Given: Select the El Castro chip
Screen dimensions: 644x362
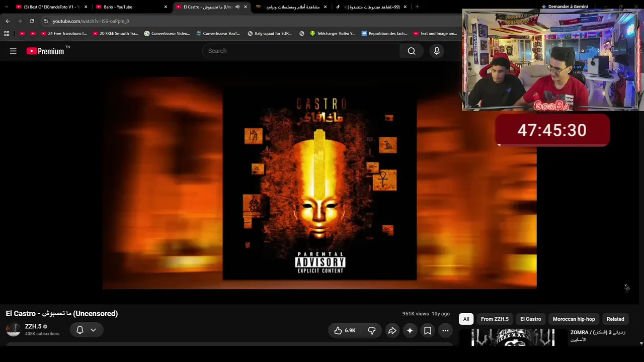Looking at the screenshot, I should click(531, 319).
